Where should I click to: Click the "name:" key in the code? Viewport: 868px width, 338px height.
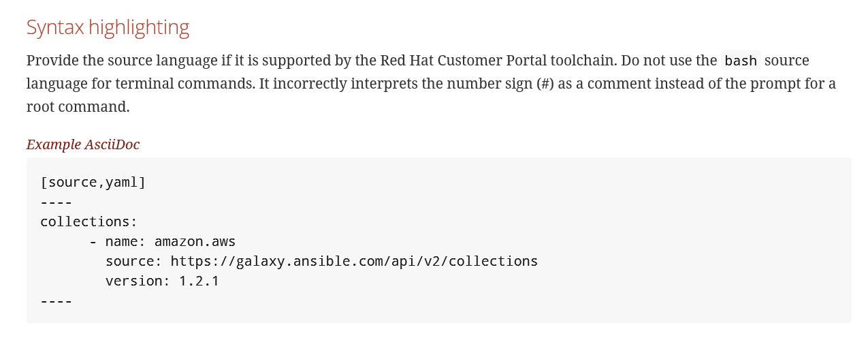[x=125, y=241]
